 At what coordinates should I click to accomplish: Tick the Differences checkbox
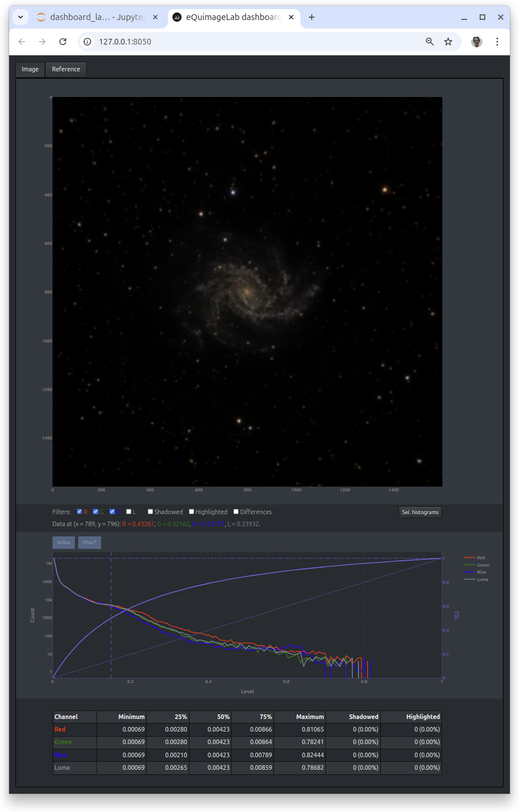(x=236, y=512)
